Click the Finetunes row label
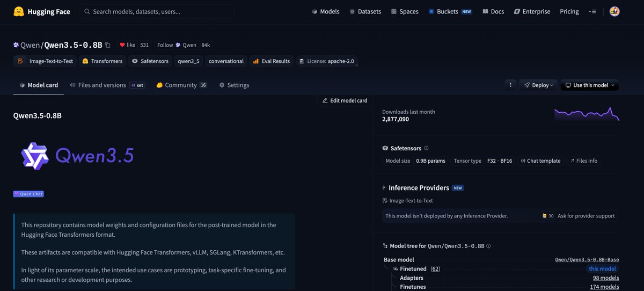Viewport: 644px width, 291px height. click(413, 287)
